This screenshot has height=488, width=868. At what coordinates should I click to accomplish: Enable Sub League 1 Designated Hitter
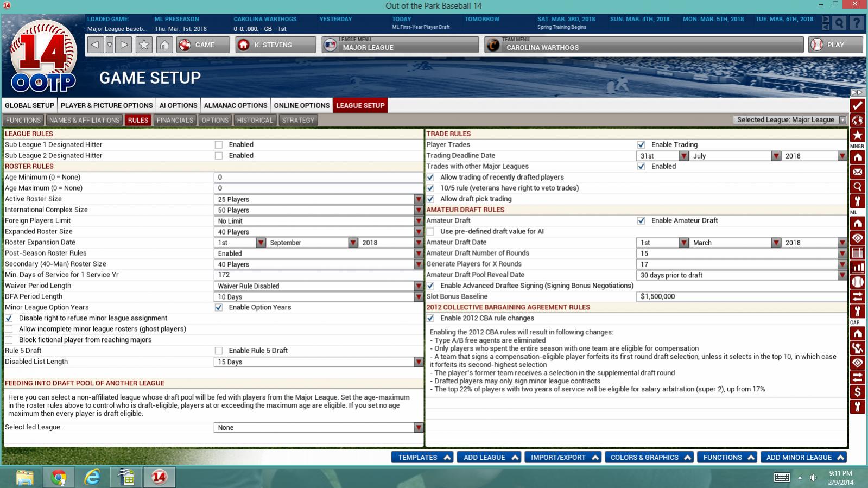pyautogui.click(x=219, y=145)
